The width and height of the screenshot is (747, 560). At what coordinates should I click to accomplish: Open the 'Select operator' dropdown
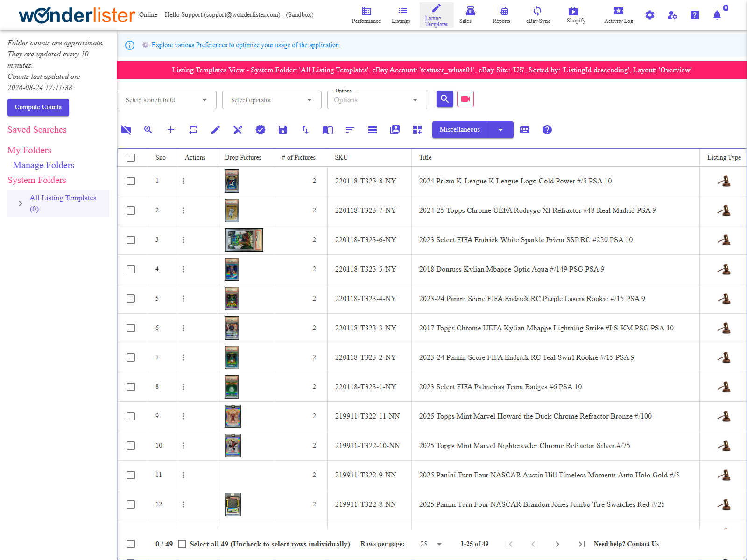[272, 100]
